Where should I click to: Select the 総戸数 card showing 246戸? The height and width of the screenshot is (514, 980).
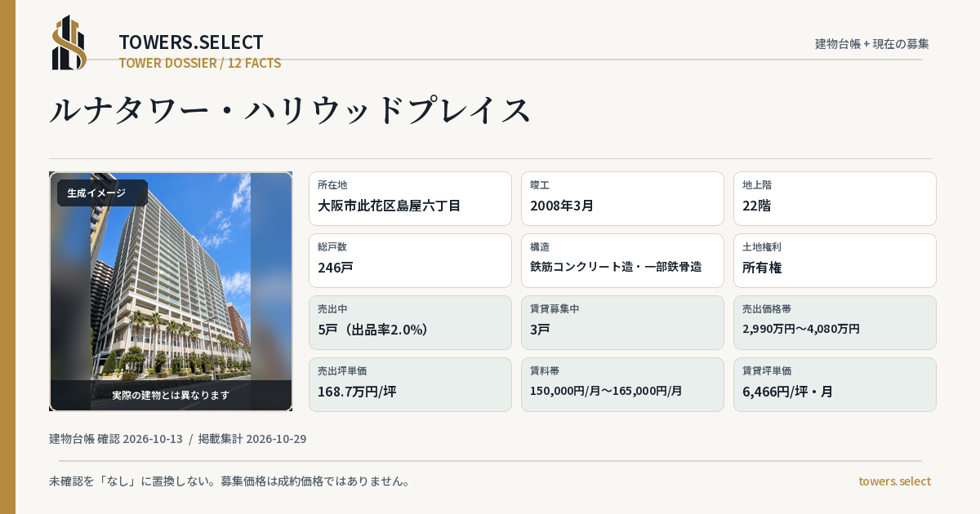[410, 260]
